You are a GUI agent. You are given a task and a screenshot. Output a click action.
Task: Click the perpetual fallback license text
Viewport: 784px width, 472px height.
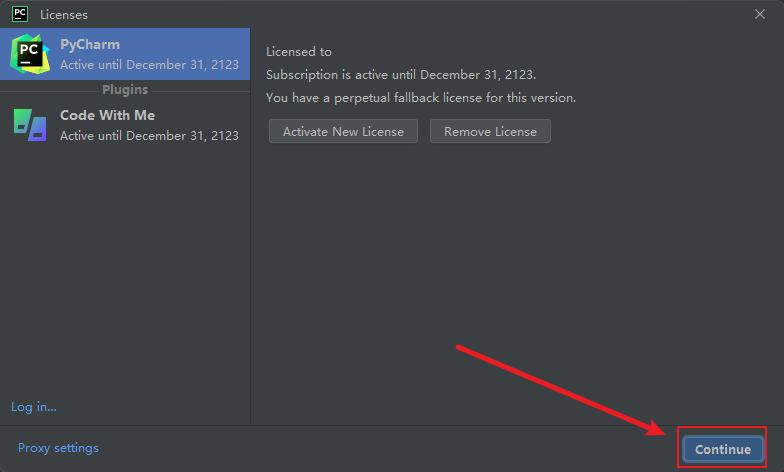click(x=421, y=98)
